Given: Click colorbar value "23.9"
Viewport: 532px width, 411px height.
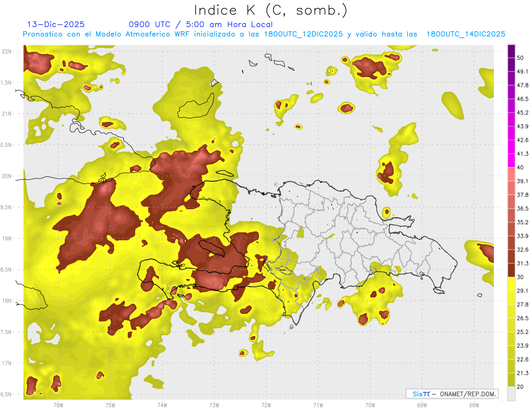Looking at the screenshot, I should click(x=523, y=346).
